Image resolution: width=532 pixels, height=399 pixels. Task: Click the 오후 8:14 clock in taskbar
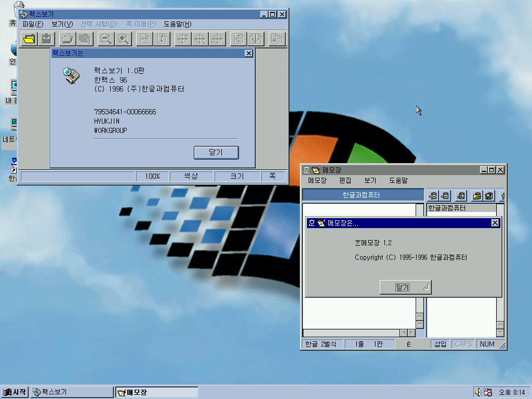click(x=512, y=392)
